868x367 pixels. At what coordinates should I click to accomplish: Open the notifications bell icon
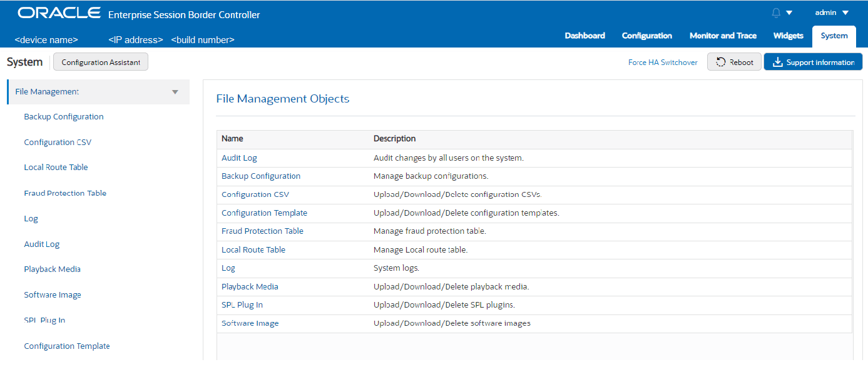pyautogui.click(x=776, y=11)
